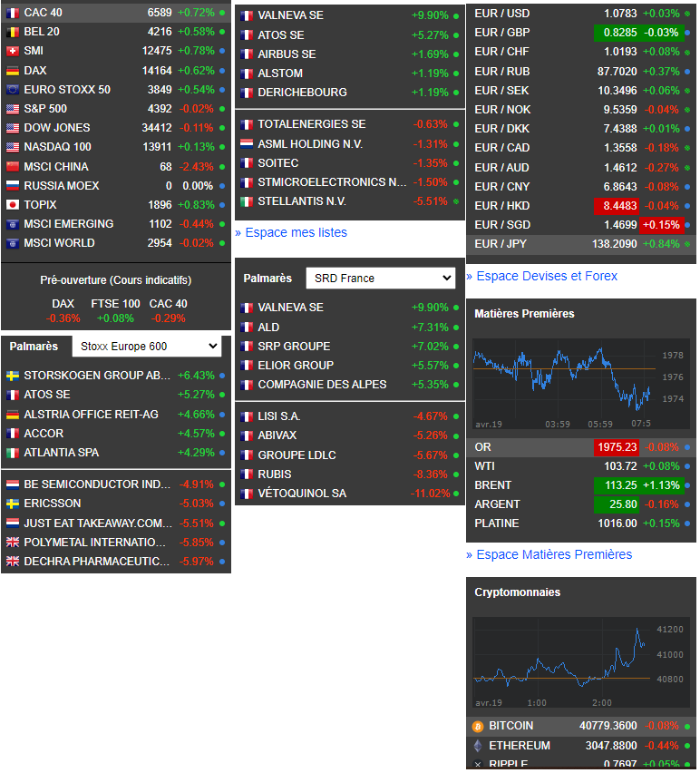Click the ETHEREUM price 3047.8800
700x773 pixels.
pyautogui.click(x=611, y=746)
